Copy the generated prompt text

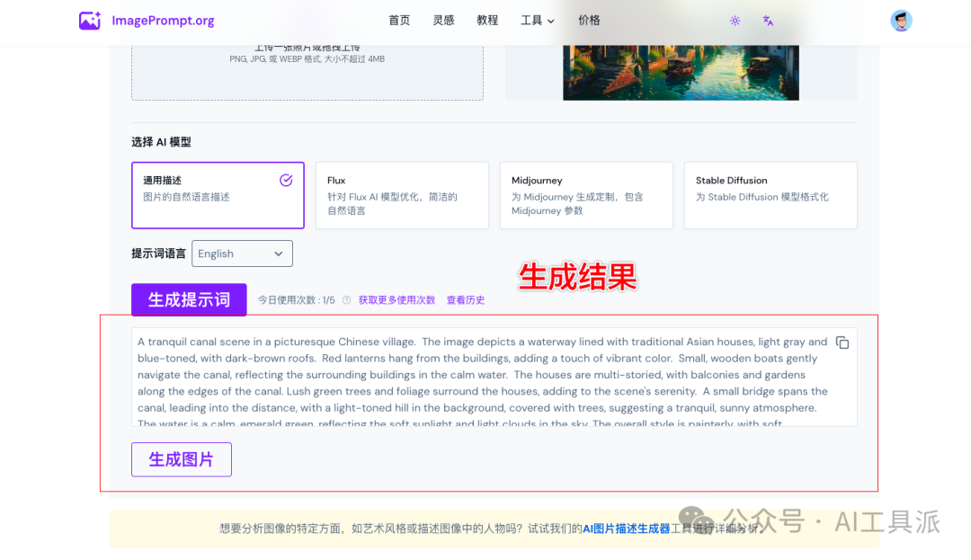pos(842,342)
